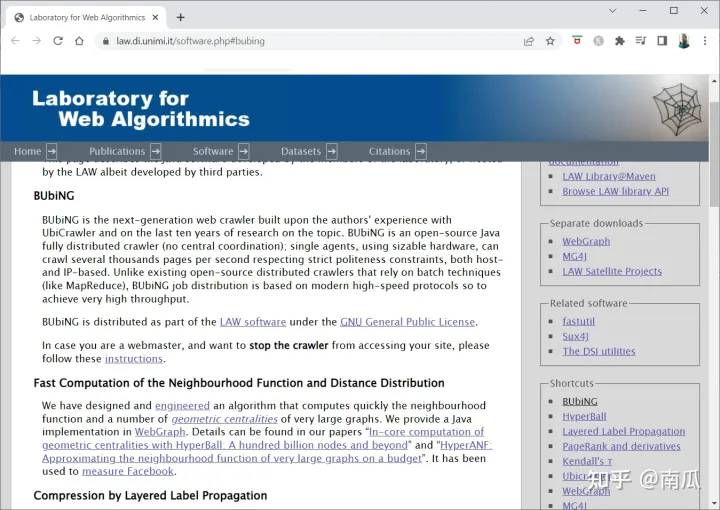Open the Software navigation item

tap(213, 151)
